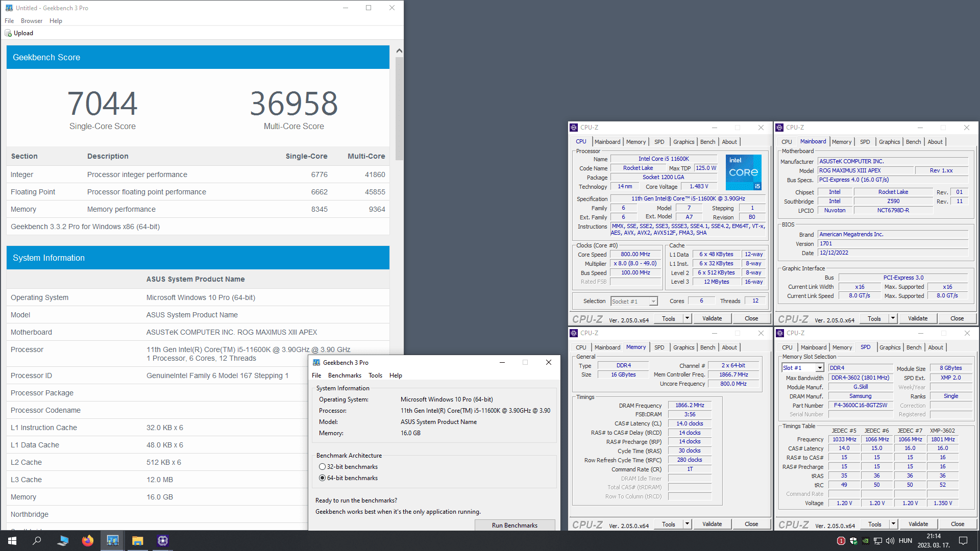Expand Tools dropdown arrow in CPU-Z Memory window

[x=687, y=524]
